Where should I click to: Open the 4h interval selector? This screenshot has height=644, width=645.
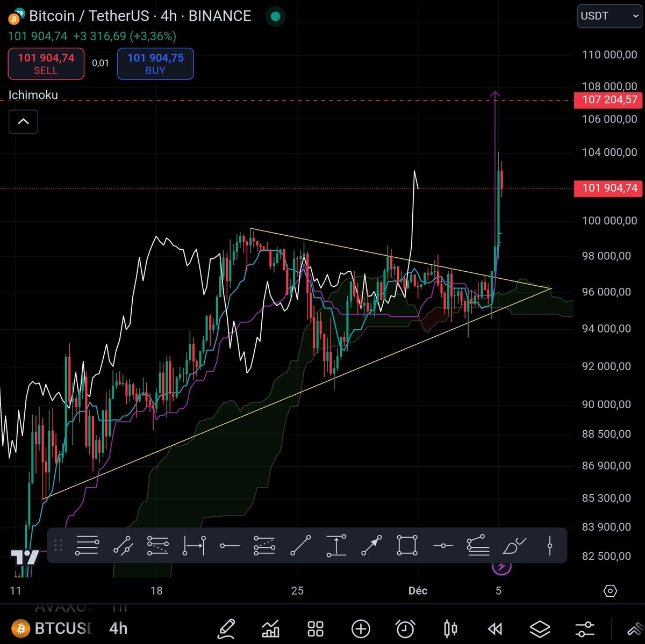(x=119, y=628)
